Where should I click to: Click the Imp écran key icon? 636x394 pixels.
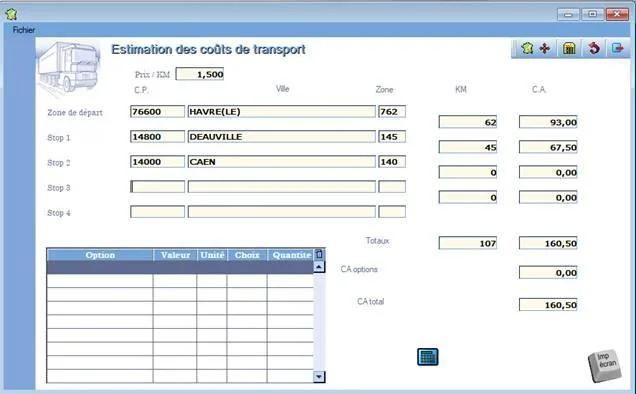click(605, 366)
